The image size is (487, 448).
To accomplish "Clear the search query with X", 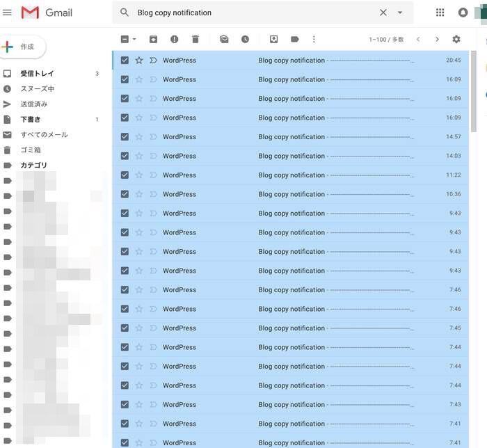I will click(383, 13).
